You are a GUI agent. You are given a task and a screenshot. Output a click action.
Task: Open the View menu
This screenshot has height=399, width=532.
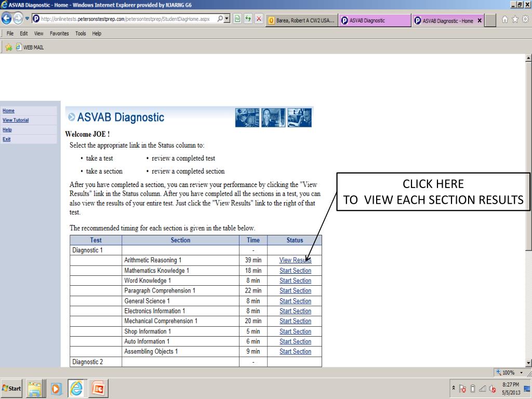click(38, 33)
